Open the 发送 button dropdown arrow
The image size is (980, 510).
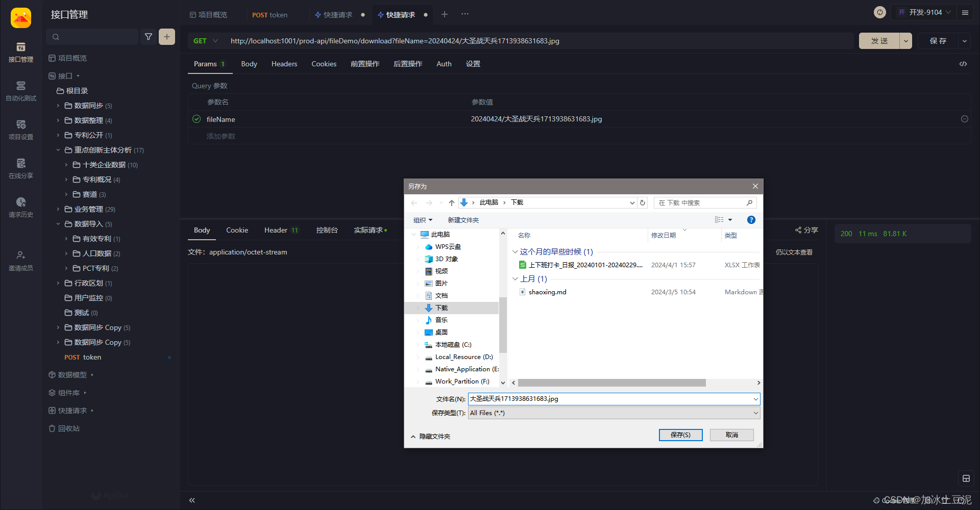tap(906, 41)
